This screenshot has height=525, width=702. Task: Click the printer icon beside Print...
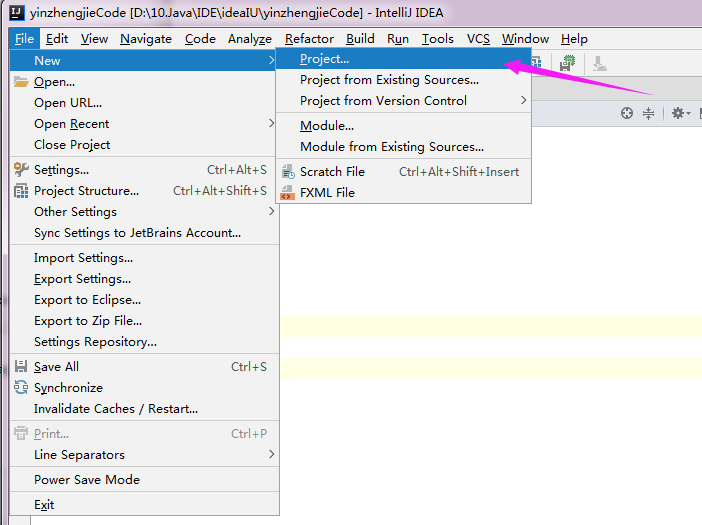(21, 433)
